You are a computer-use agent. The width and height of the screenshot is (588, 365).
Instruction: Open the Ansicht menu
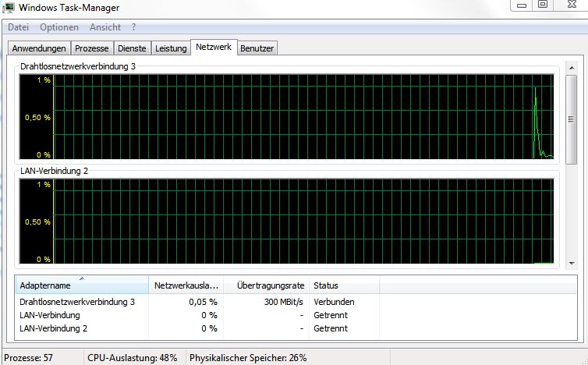coord(105,27)
